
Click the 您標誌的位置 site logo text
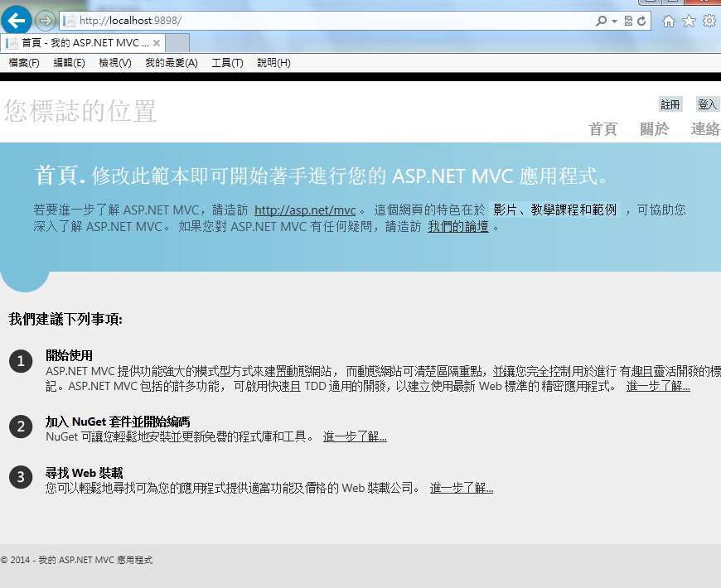point(80,111)
